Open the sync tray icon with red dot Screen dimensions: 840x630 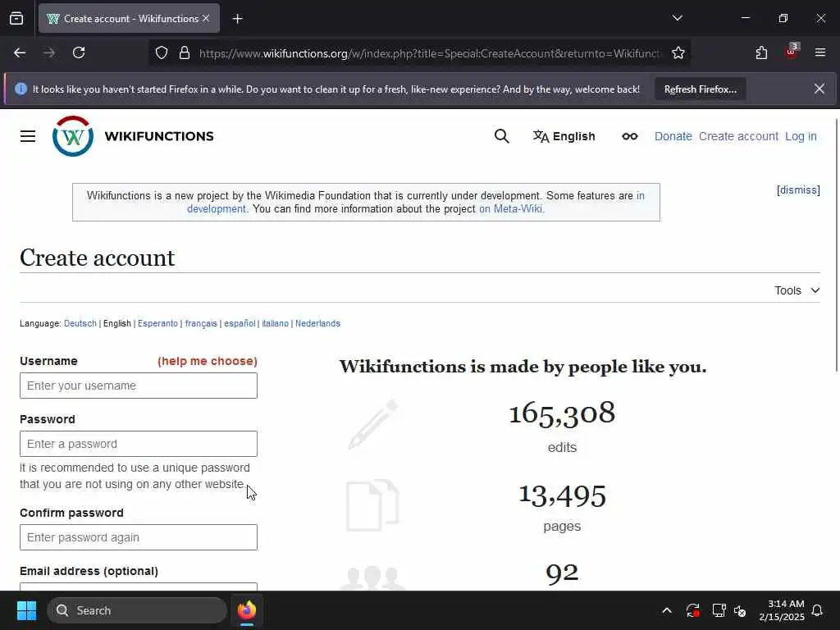692,610
